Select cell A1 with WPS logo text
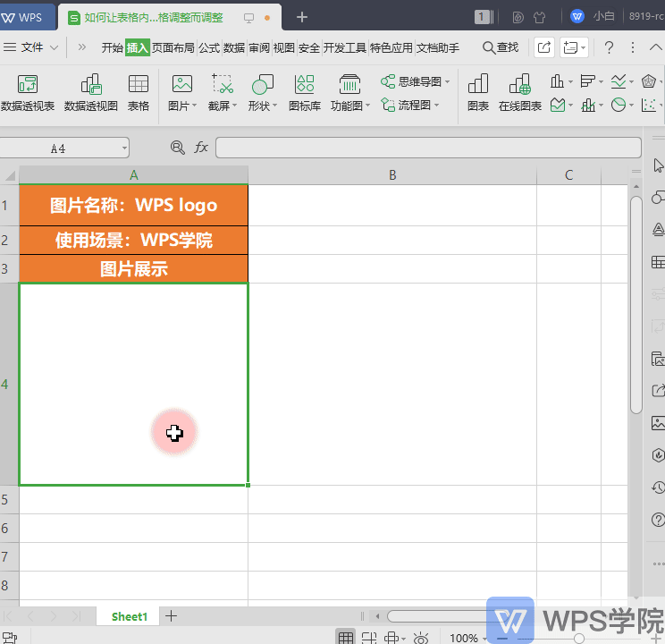 [133, 205]
